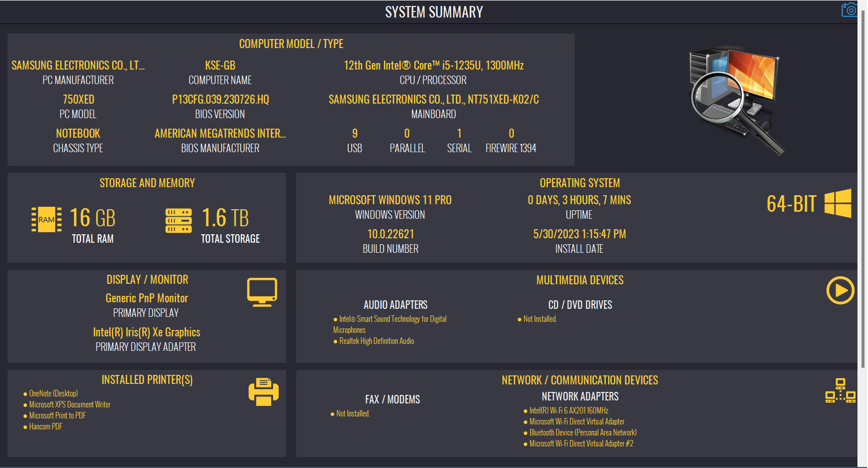Click the USB port count 9
The height and width of the screenshot is (468, 868).
point(355,134)
